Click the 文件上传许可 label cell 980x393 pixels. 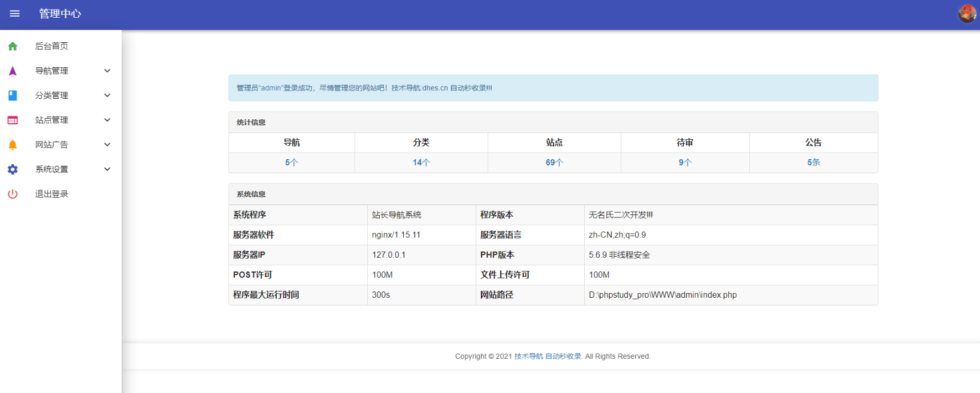pos(530,275)
